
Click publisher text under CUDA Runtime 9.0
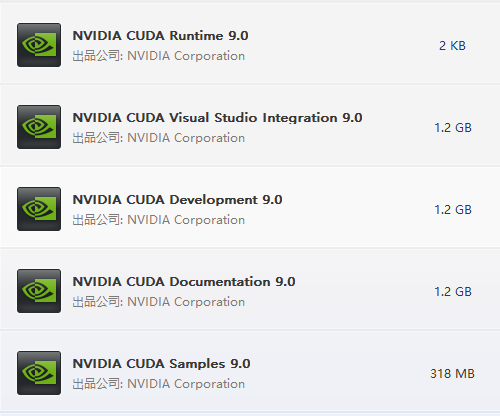pos(159,56)
